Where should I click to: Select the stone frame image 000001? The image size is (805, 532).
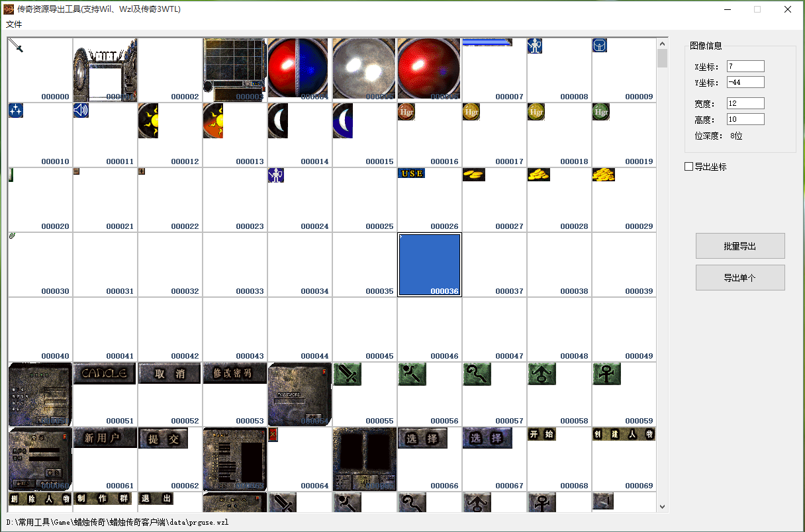(x=104, y=69)
